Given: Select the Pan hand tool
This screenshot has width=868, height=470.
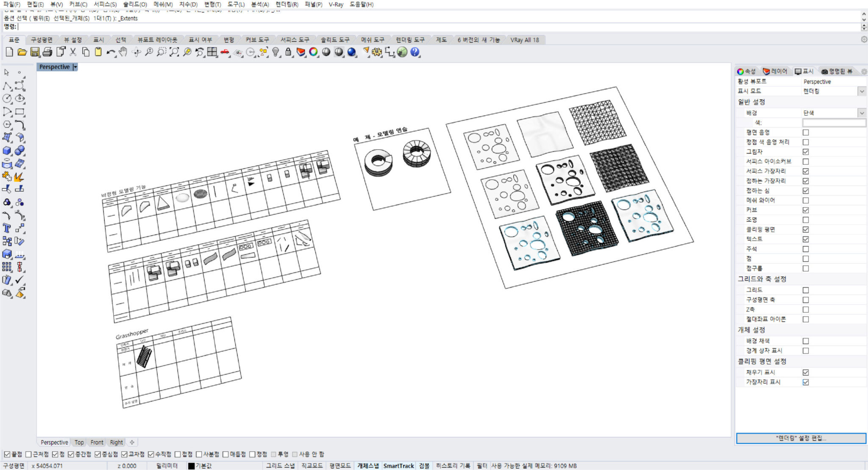Looking at the screenshot, I should tap(123, 52).
